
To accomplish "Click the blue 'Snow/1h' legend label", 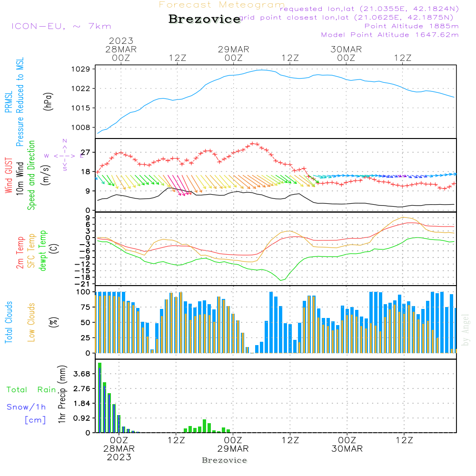I will coord(26,407).
